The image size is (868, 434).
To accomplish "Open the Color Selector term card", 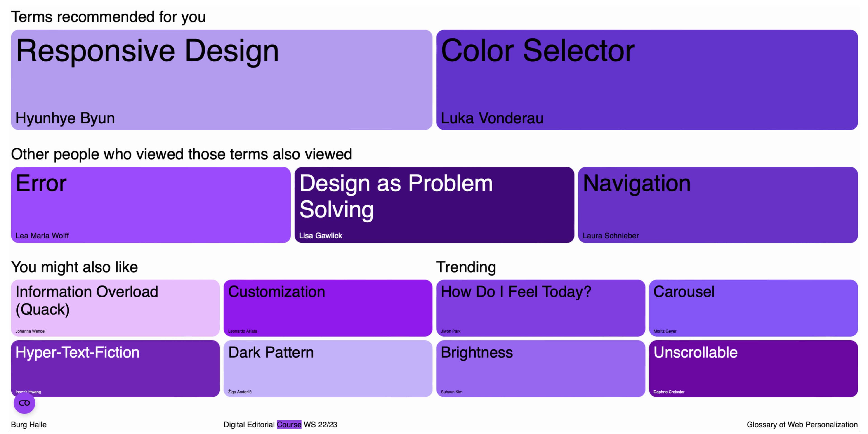I will 647,80.
